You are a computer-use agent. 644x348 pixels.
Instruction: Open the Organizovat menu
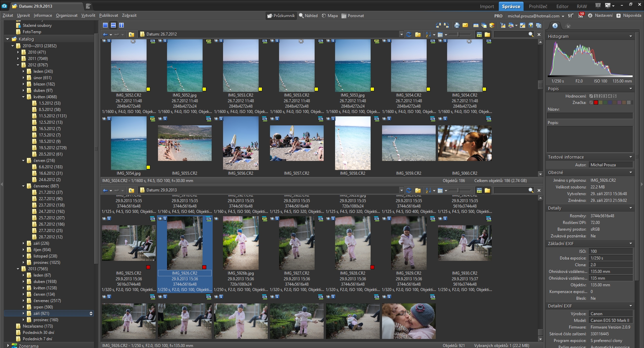(67, 15)
